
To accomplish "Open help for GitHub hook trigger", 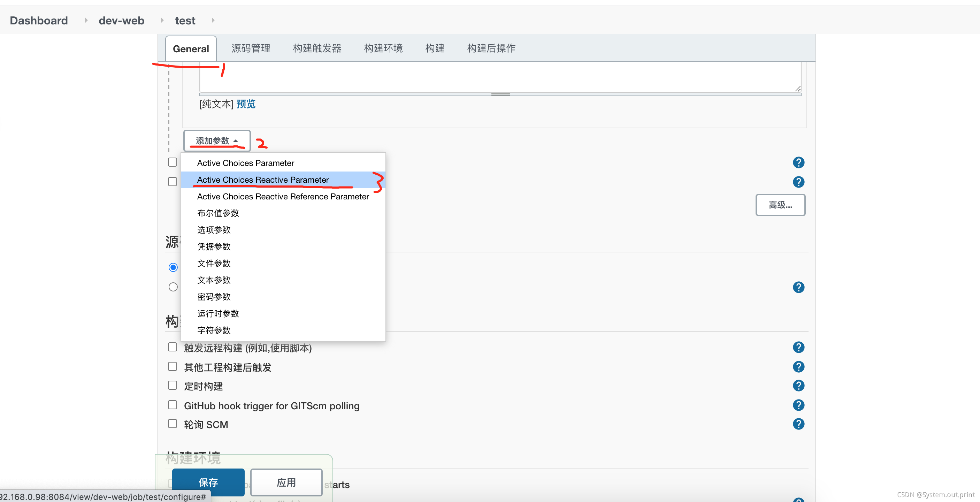I will 798,405.
